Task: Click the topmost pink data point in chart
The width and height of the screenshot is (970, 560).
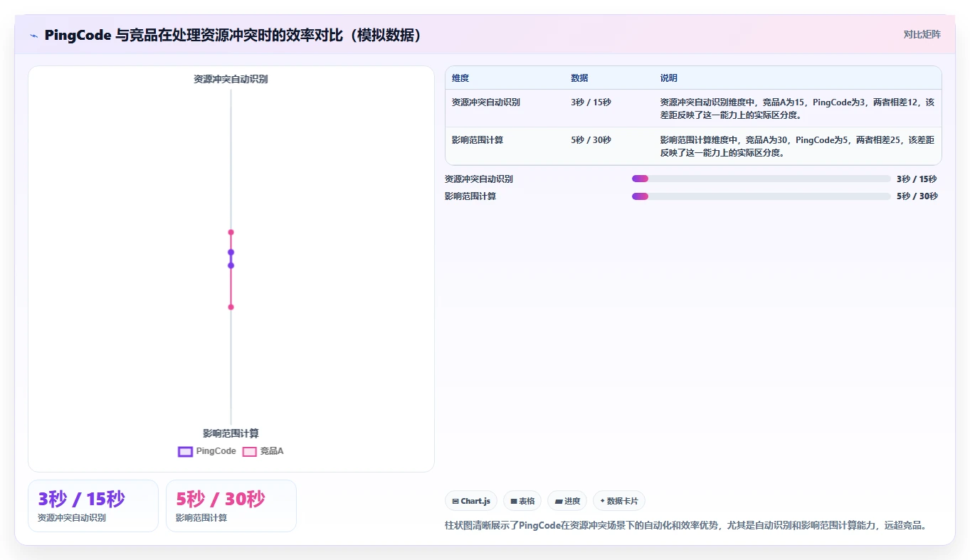Action: tap(231, 232)
